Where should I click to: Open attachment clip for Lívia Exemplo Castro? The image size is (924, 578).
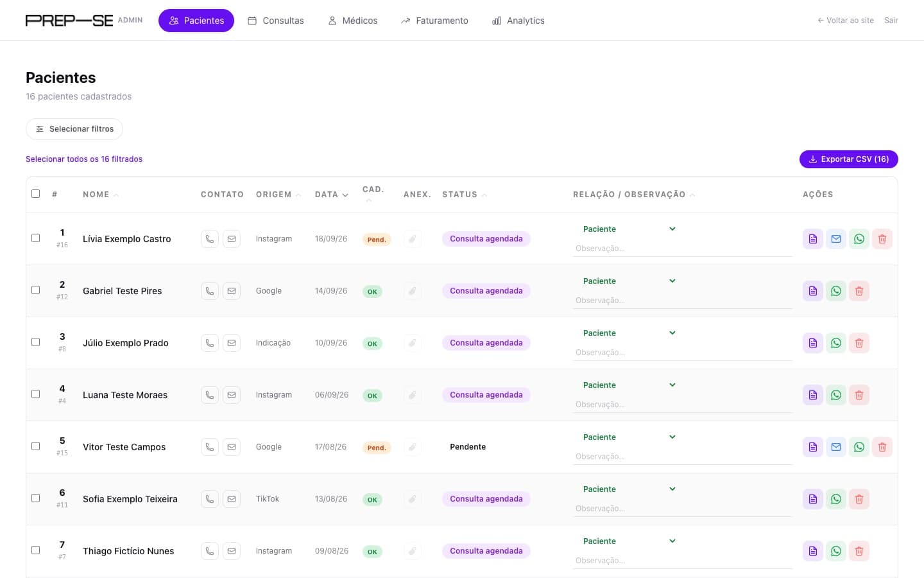[x=413, y=239]
